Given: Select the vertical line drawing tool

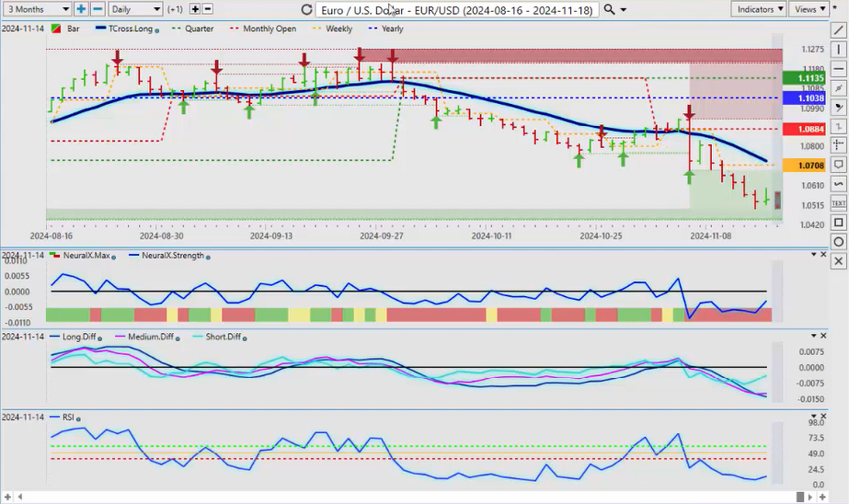Looking at the screenshot, I should coord(838,50).
